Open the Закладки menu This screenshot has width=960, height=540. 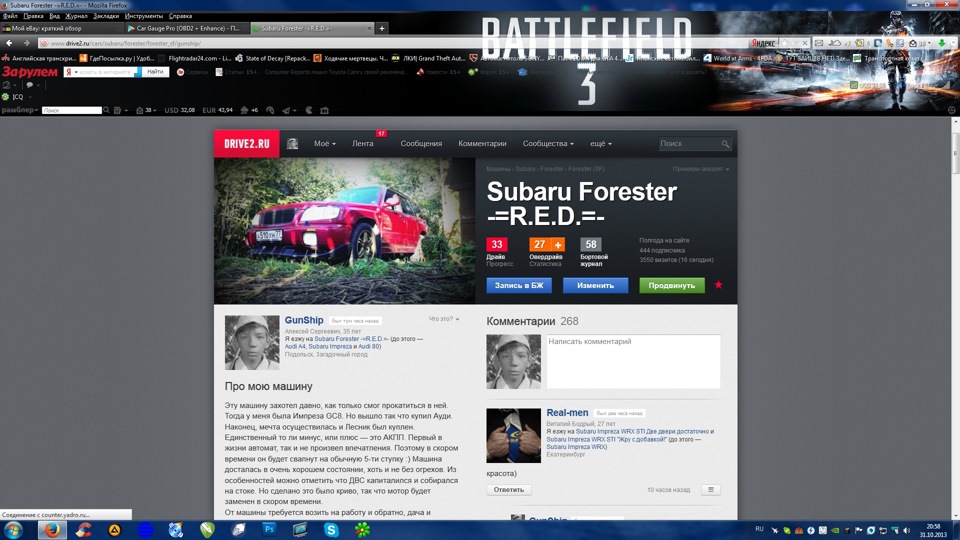point(106,16)
